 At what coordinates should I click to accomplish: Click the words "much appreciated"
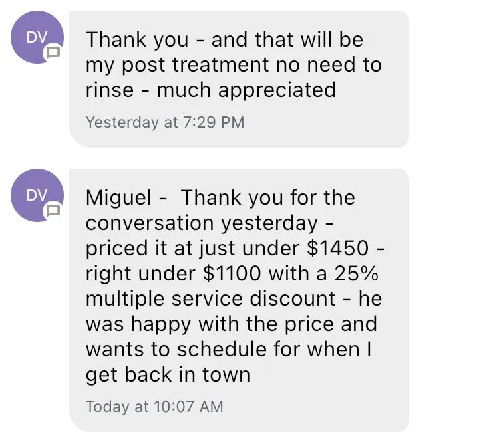(x=246, y=90)
